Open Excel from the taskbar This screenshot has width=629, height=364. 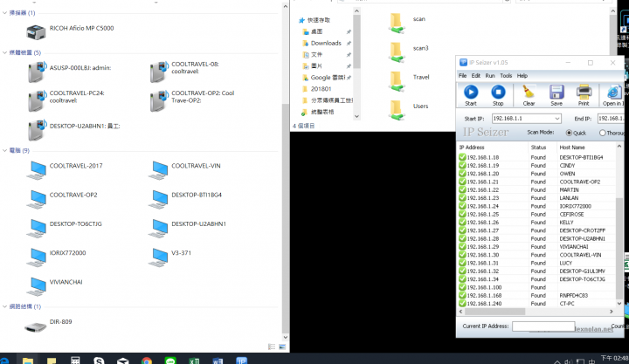194,361
